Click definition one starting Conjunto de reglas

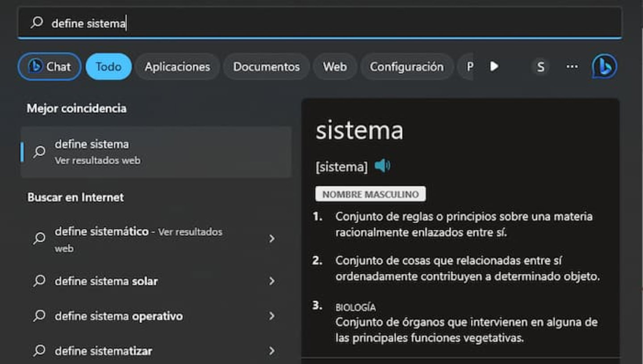point(464,224)
